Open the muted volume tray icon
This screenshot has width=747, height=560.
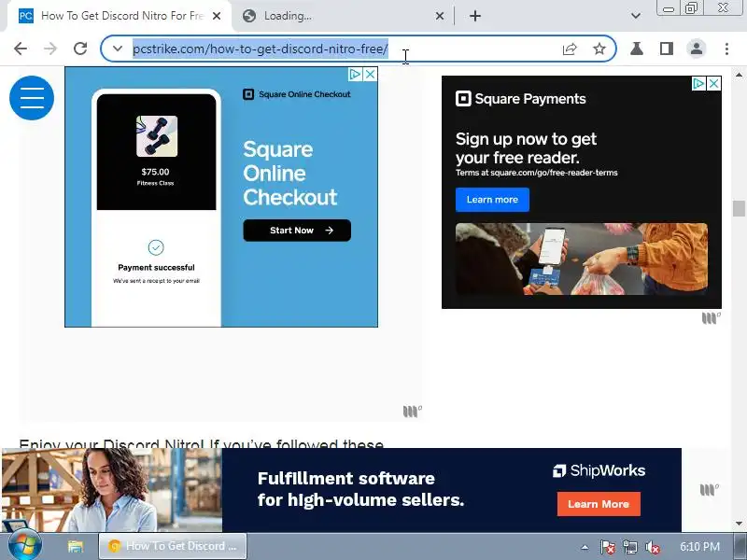tap(652, 547)
